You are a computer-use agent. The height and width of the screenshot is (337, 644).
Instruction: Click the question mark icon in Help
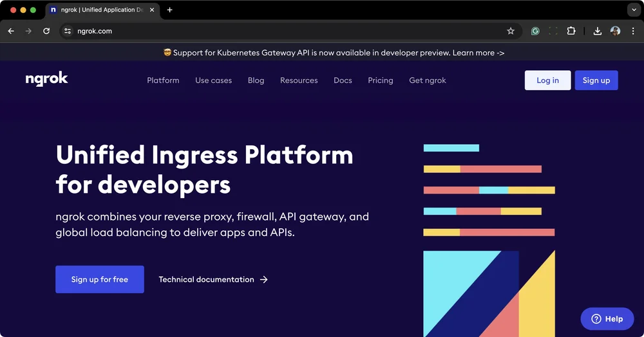pos(596,318)
